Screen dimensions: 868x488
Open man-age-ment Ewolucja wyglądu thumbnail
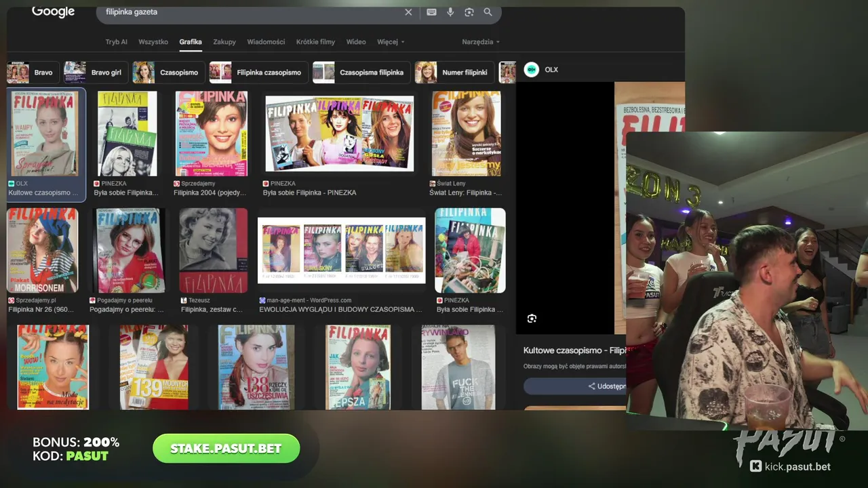[x=342, y=250]
